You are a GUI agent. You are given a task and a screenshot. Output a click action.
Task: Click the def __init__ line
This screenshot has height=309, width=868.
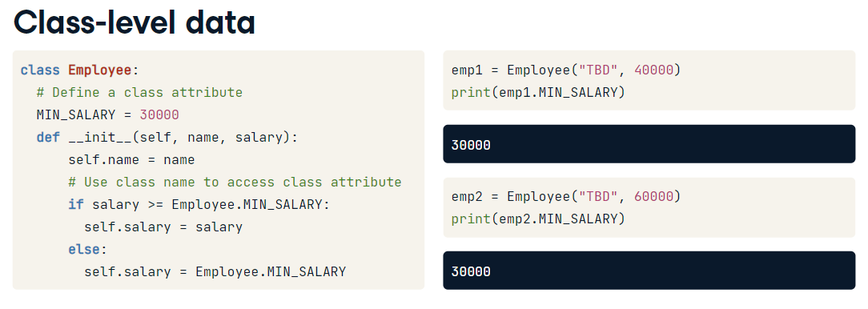pyautogui.click(x=167, y=138)
